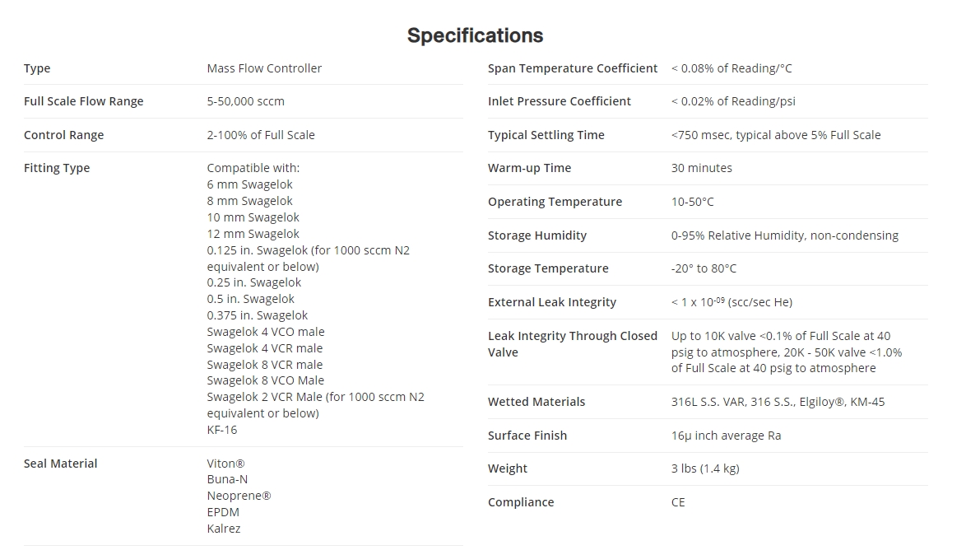Click the Inlet Pressure Coefficient label
The image size is (980, 550).
click(559, 101)
